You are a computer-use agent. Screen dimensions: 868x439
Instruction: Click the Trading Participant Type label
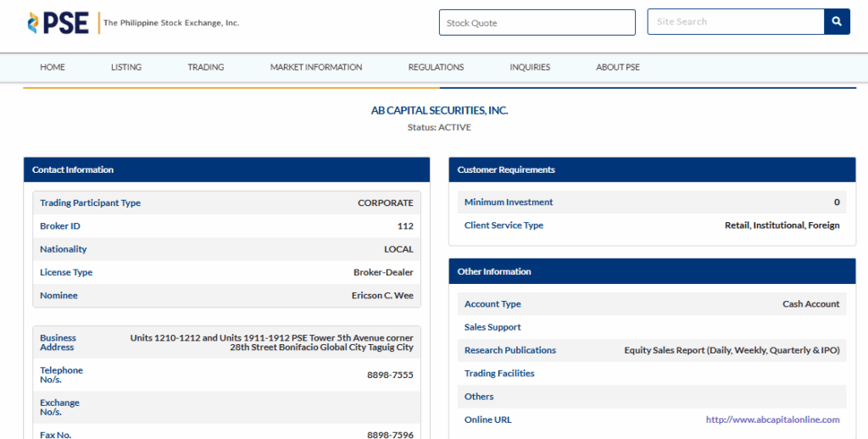(90, 203)
